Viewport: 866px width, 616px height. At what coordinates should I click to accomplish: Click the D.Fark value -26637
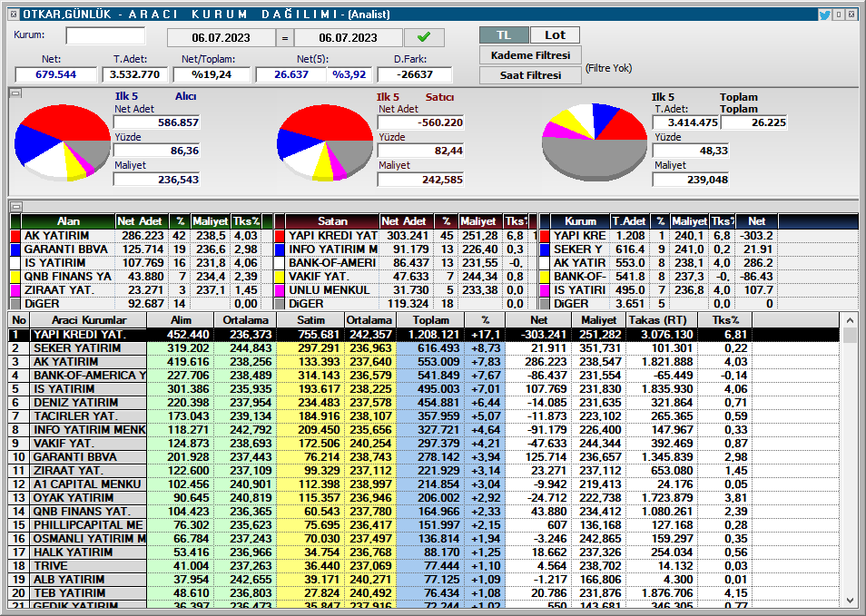point(414,74)
